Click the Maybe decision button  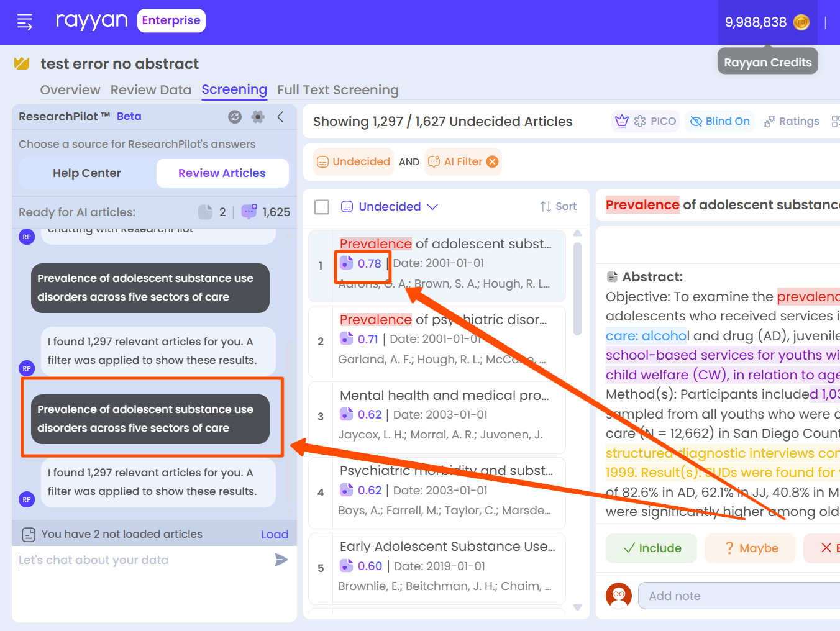[750, 548]
